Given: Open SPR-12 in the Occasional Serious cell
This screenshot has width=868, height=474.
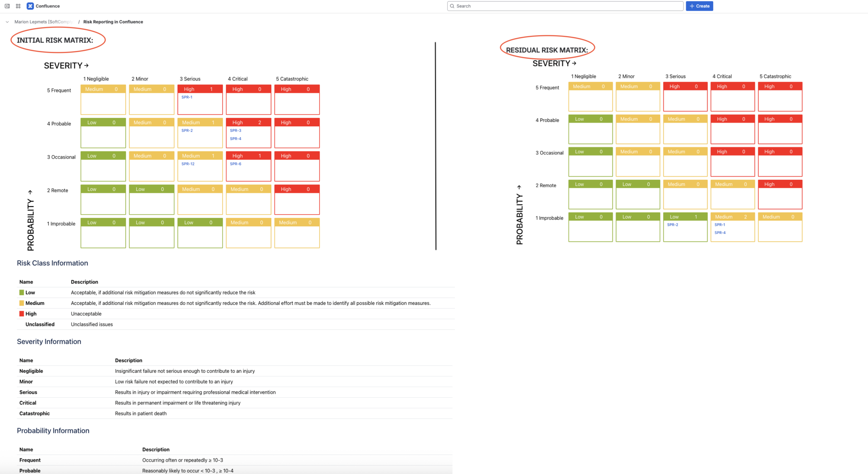Looking at the screenshot, I should click(188, 164).
